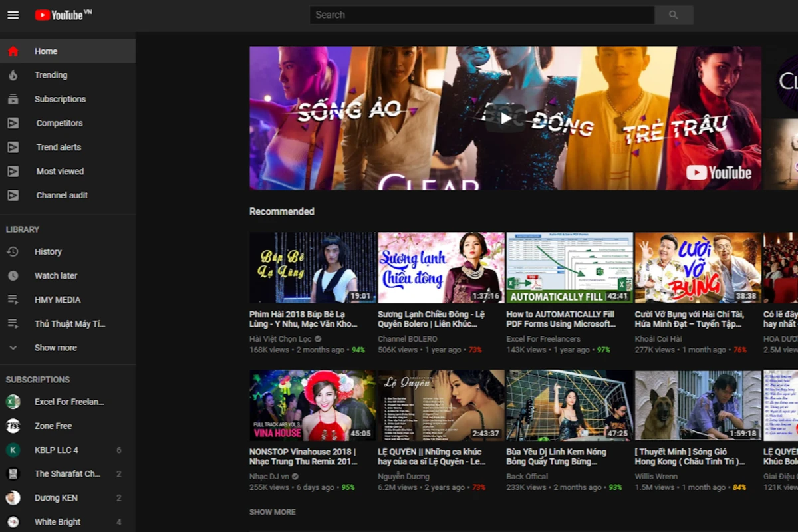
Task: Open Competitors in sidebar
Action: pyautogui.click(x=68, y=123)
